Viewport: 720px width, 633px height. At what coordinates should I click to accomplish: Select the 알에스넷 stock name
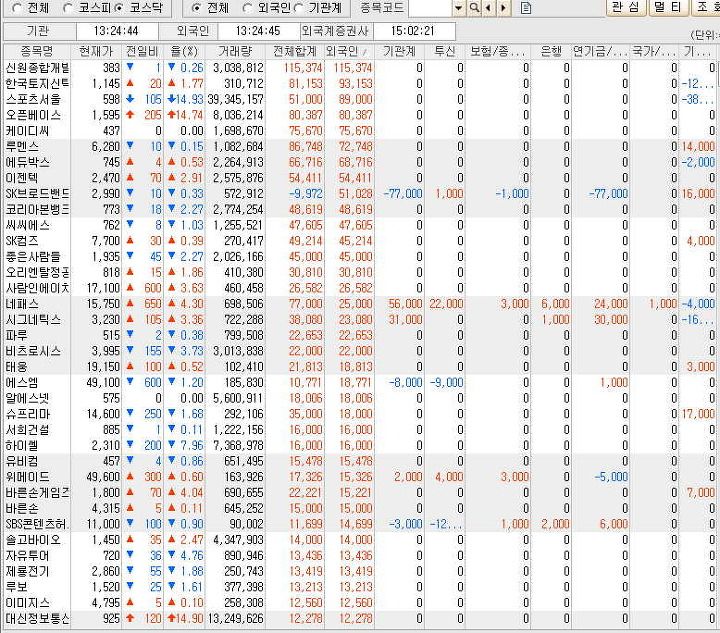coord(27,398)
